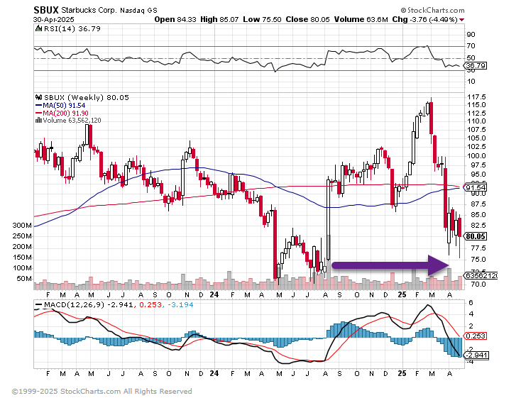Click the copyright StockCharts.com footer text

point(102,392)
